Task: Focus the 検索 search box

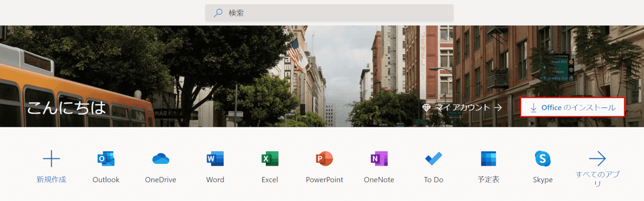Action: 330,13
